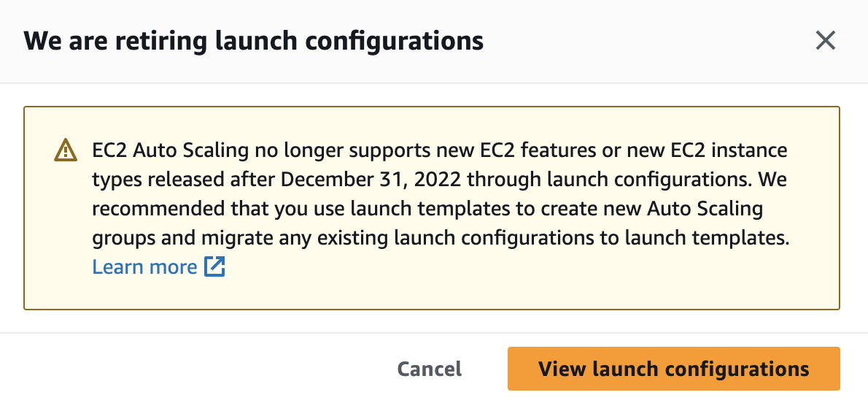Close the retiring launch configurations dialog
This screenshot has height=403, width=868.
coord(825,41)
